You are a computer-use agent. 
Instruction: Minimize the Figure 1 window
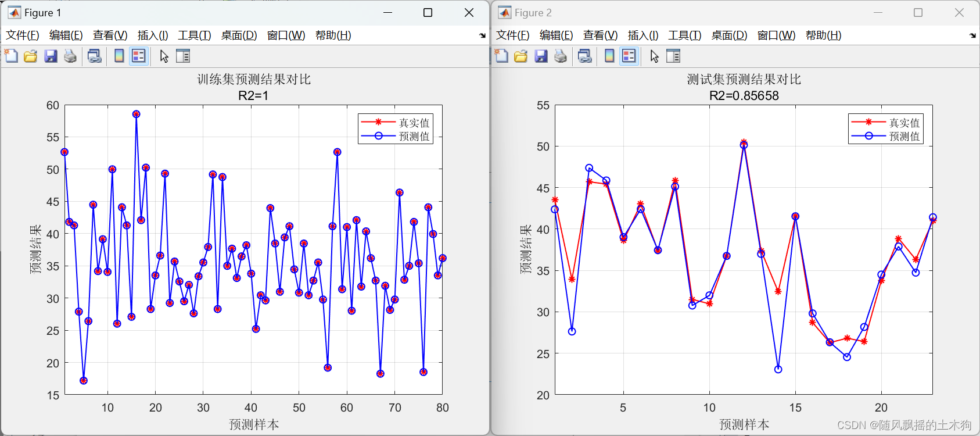point(388,13)
